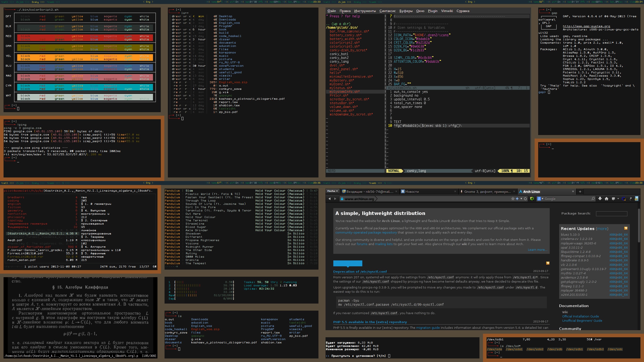Follow the forums link in the Arch welcome text
Viewport: 644px width, 362px height.
coord(362,244)
